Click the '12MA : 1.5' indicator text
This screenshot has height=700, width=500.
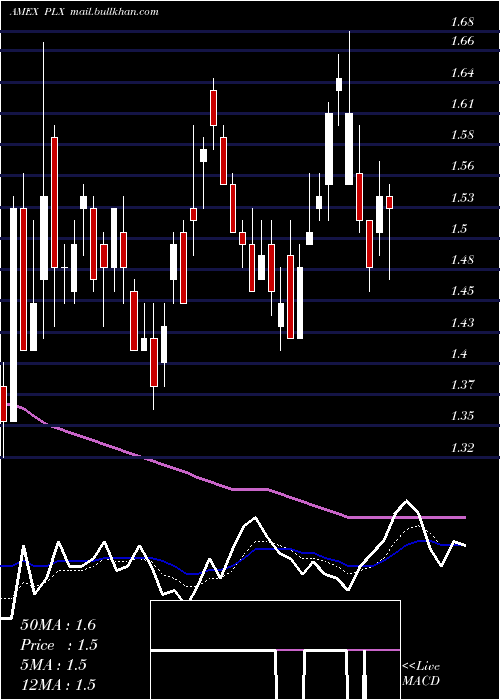point(58,685)
